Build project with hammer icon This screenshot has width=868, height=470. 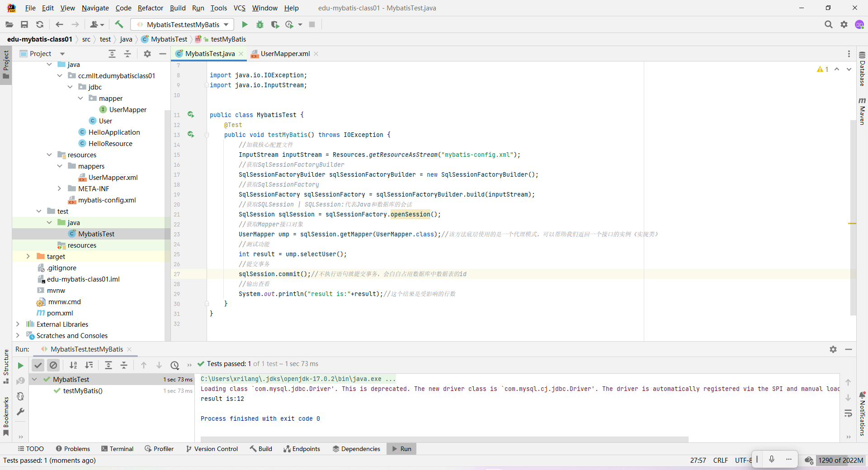click(x=119, y=24)
